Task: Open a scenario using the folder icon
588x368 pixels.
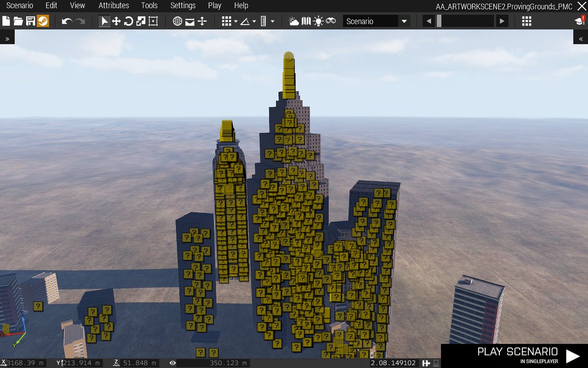Action: point(18,21)
